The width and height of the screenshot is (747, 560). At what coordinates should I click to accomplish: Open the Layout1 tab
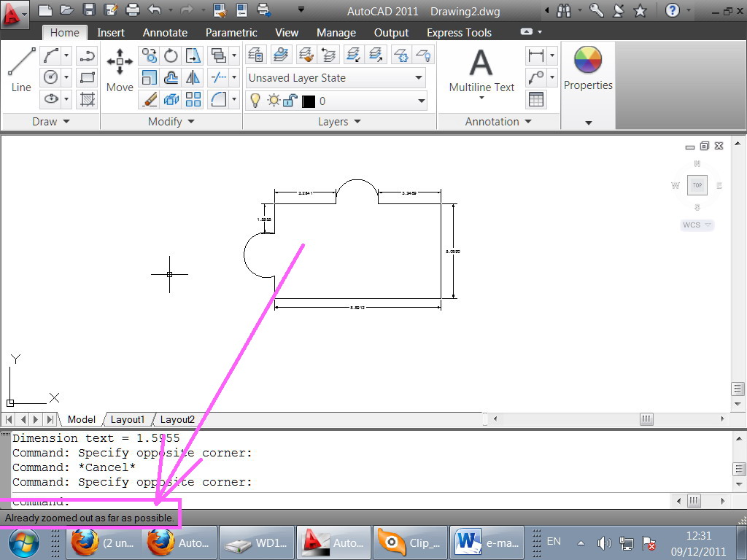pyautogui.click(x=128, y=419)
